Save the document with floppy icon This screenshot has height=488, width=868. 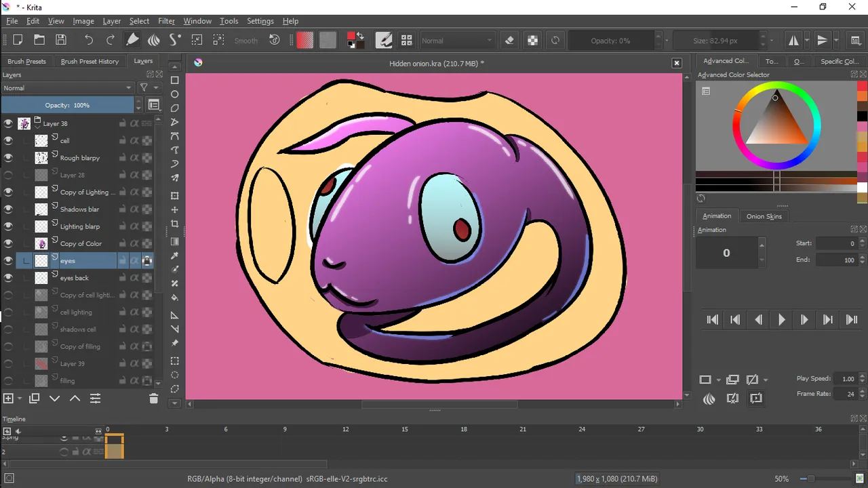tap(61, 40)
